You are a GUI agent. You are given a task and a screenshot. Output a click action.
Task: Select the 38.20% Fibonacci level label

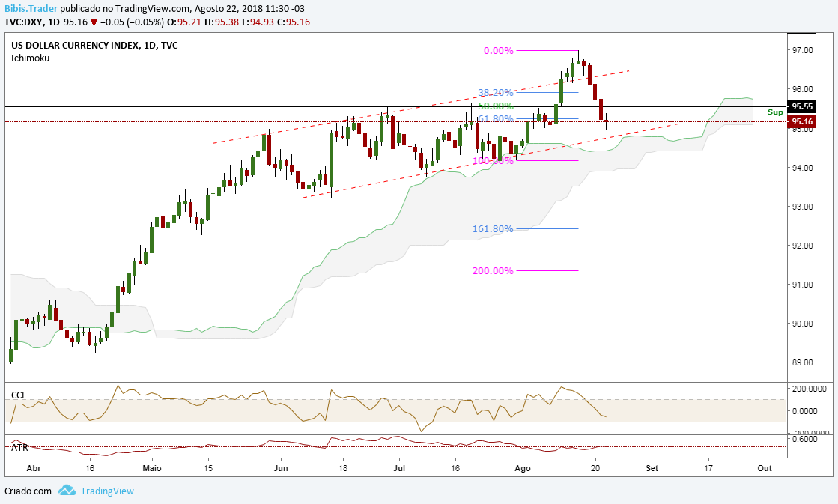click(x=496, y=92)
